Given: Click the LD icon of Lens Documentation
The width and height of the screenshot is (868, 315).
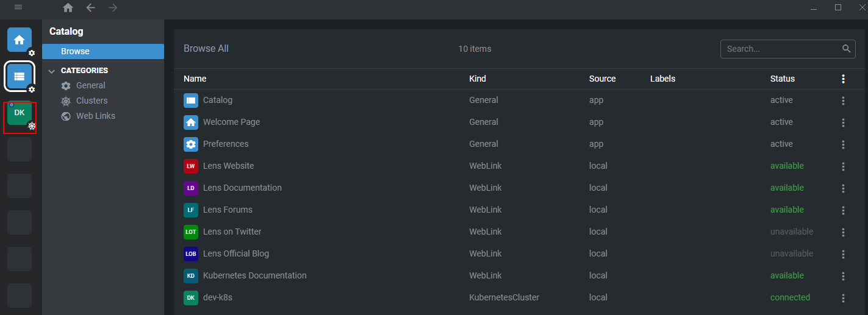Looking at the screenshot, I should point(191,188).
